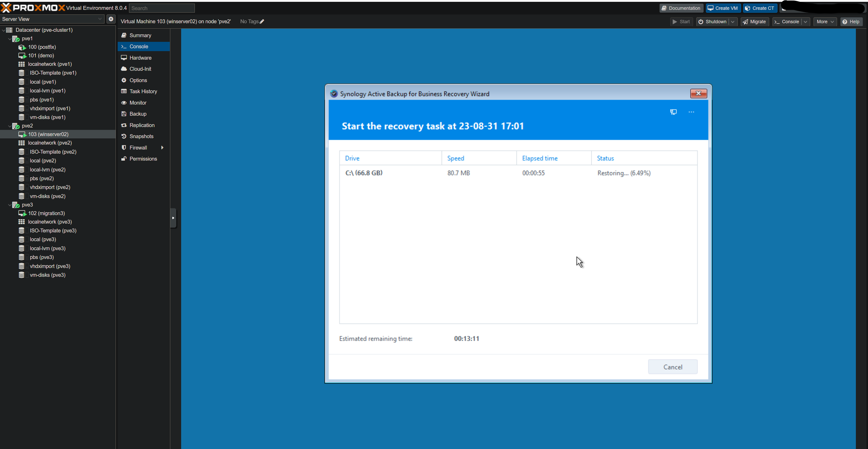
Task: Click the Create CT button
Action: [760, 8]
